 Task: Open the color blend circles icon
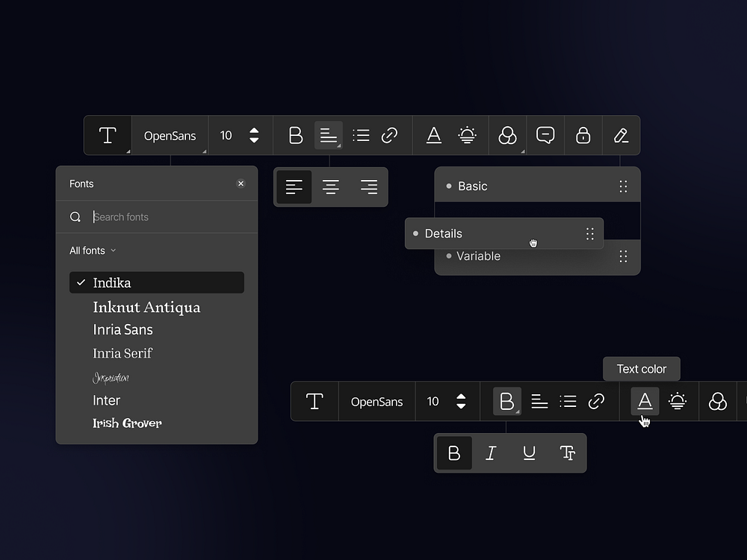(508, 135)
